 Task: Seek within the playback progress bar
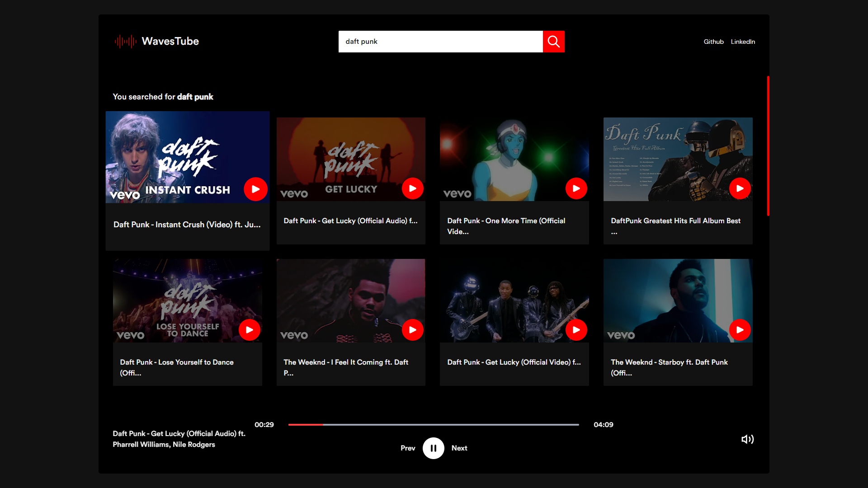tap(433, 425)
